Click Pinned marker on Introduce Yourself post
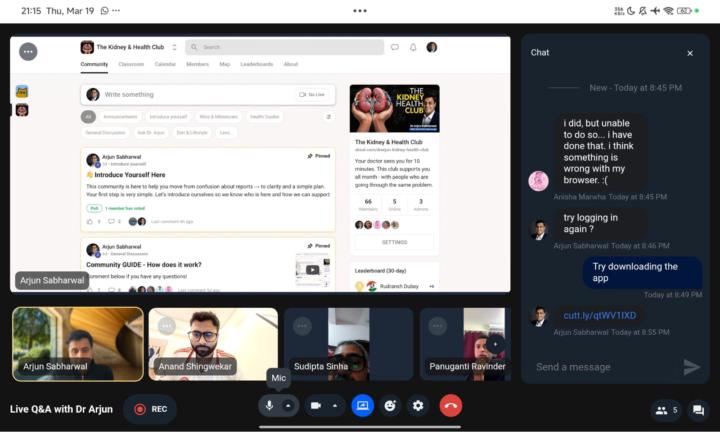The height and width of the screenshot is (432, 720). click(x=319, y=156)
